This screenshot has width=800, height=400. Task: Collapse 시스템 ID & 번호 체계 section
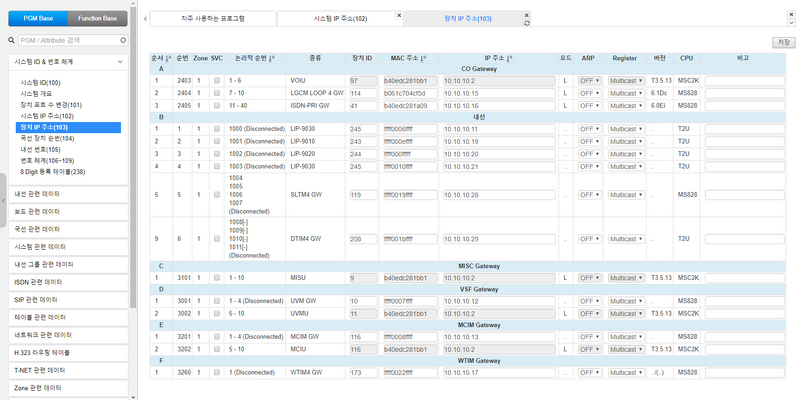pos(68,62)
